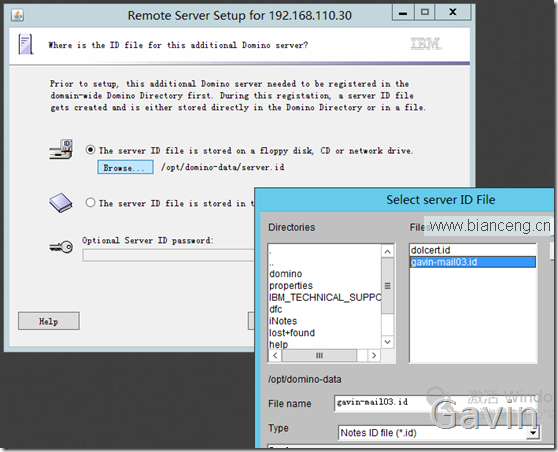Click the document icon beside the header question
The width and height of the screenshot is (558, 452).
click(x=26, y=44)
